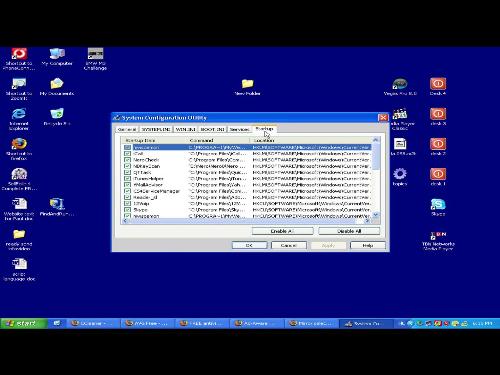500x375 pixels.
Task: Uncheck the NBKeyScan startup item
Action: (127, 166)
